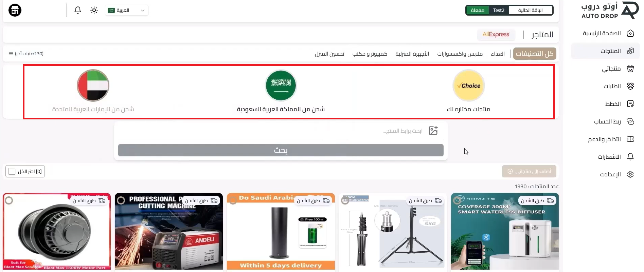Open الإعدادات settings gear in sidebar
The height and width of the screenshot is (272, 644).
[x=630, y=174]
